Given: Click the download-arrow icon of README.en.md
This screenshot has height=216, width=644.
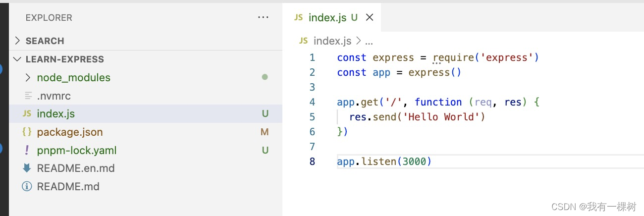Looking at the screenshot, I should tap(27, 168).
